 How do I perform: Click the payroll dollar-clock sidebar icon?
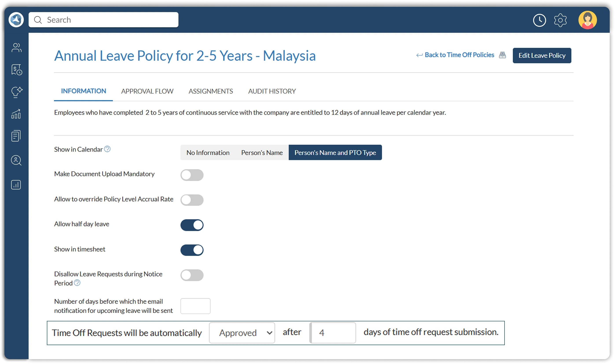pyautogui.click(x=17, y=70)
